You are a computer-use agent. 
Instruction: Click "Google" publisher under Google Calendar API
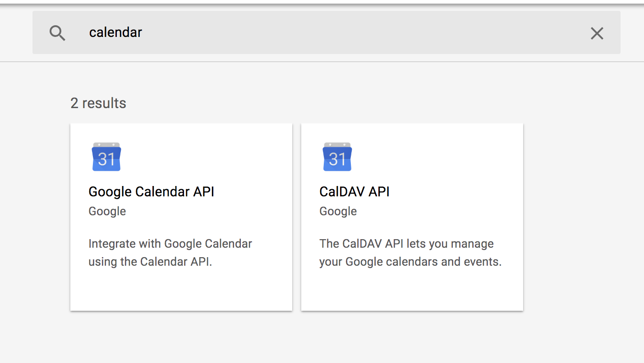(107, 211)
